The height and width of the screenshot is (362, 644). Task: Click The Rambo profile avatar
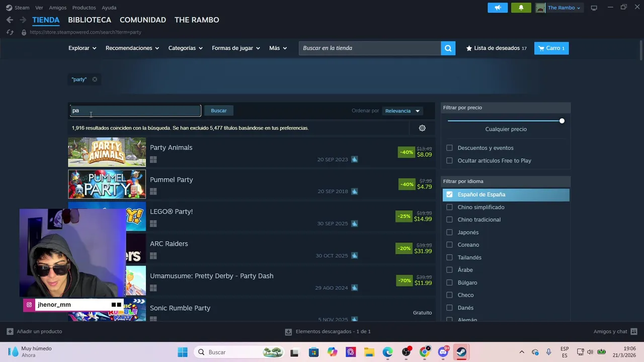(540, 8)
